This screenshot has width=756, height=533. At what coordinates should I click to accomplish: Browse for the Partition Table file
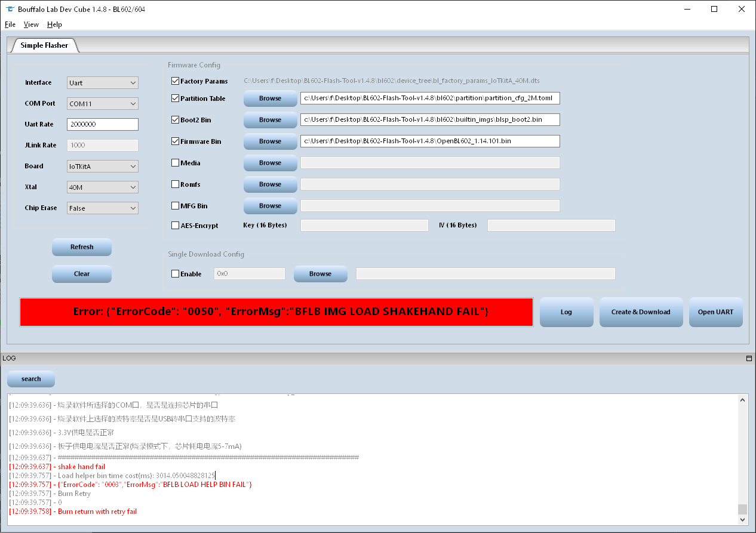[x=270, y=98]
